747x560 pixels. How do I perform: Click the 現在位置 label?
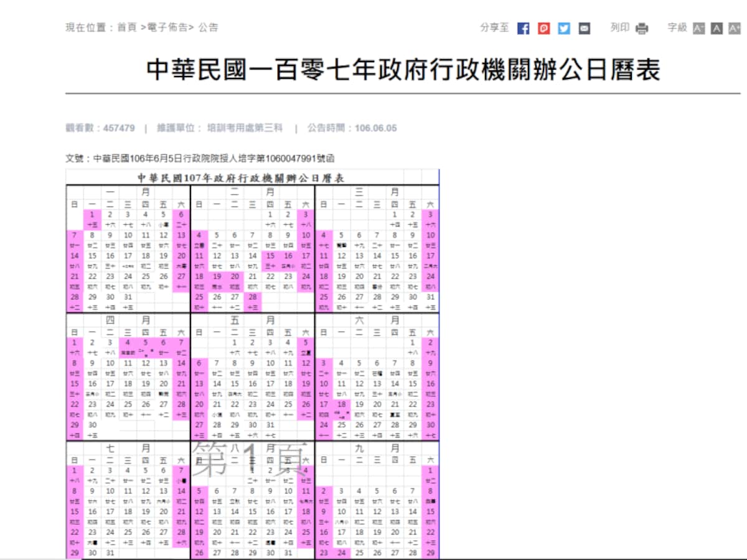point(85,27)
